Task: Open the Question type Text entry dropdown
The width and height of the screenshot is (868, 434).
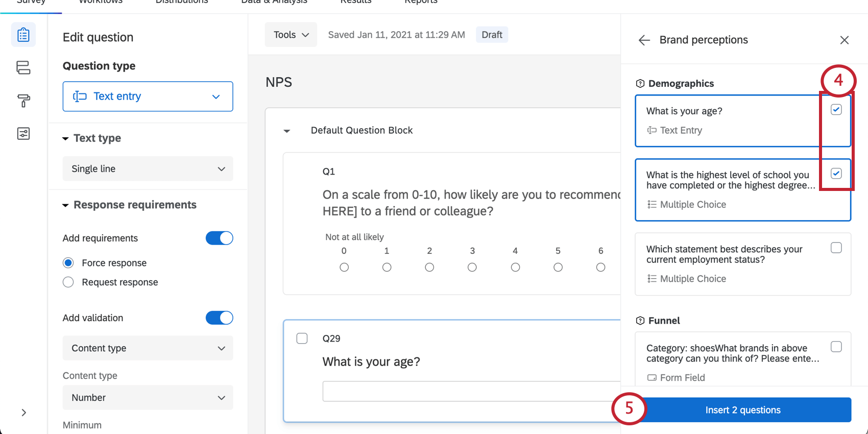Action: pyautogui.click(x=148, y=97)
